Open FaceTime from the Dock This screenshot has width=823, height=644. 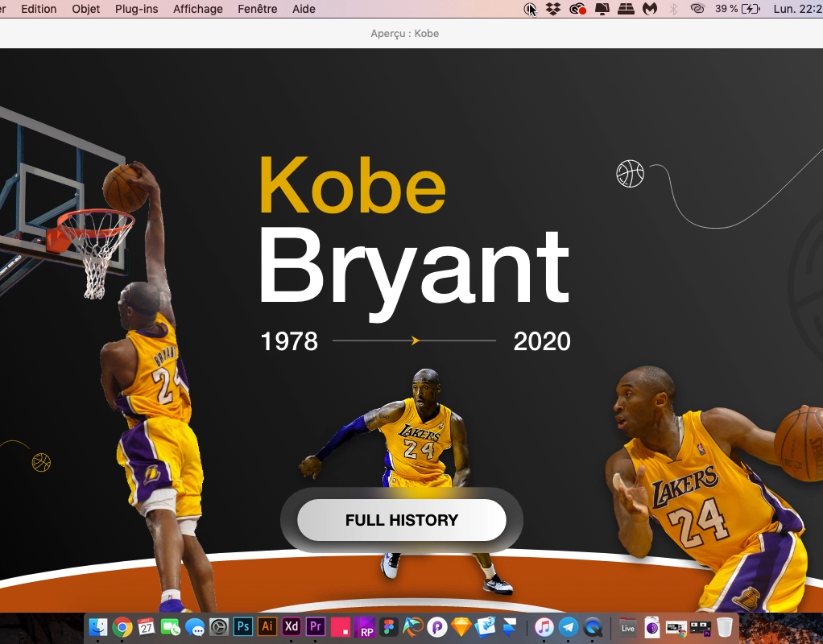pyautogui.click(x=171, y=627)
